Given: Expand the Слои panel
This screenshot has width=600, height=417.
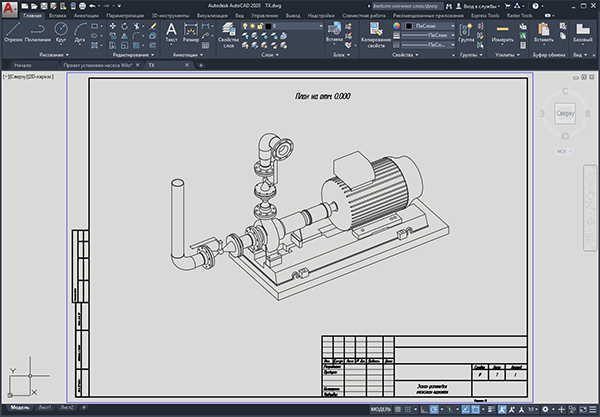Looking at the screenshot, I should click(x=270, y=55).
